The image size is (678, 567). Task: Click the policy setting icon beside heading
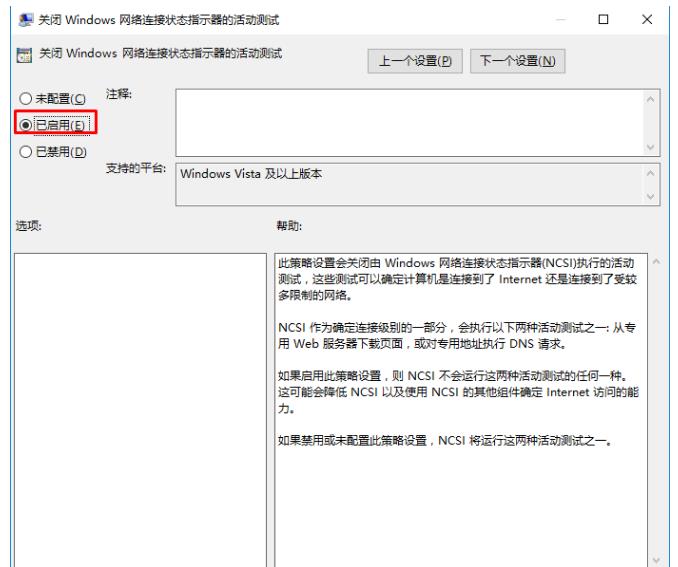pyautogui.click(x=24, y=55)
